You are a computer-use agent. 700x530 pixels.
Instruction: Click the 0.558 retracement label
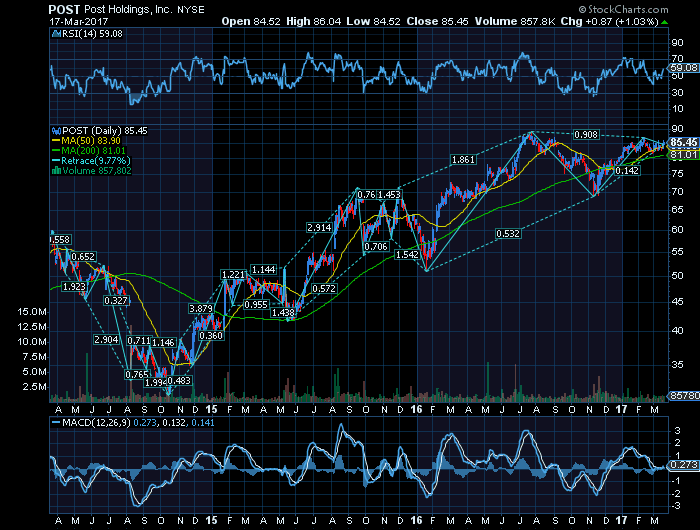(59, 240)
